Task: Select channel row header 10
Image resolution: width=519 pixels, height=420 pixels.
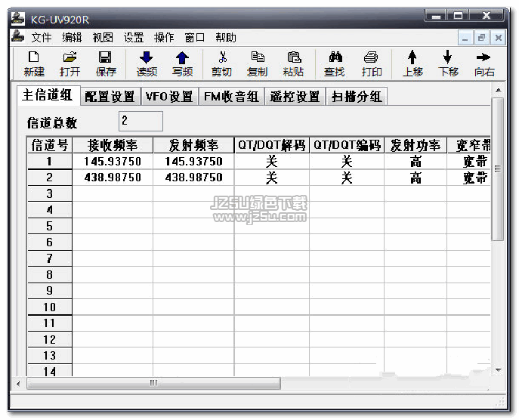Action: tap(50, 307)
